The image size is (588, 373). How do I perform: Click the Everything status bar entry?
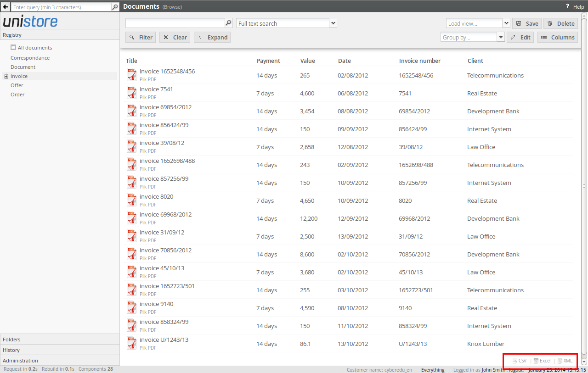tap(433, 370)
